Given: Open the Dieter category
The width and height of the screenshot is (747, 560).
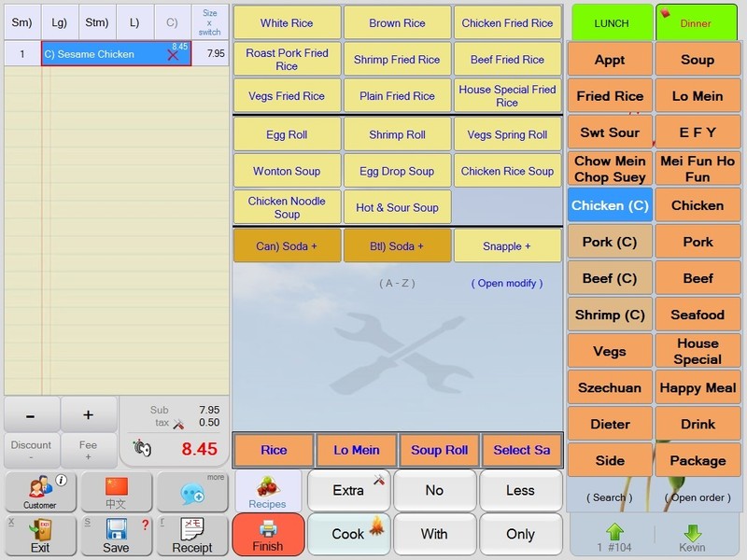Looking at the screenshot, I should click(610, 424).
